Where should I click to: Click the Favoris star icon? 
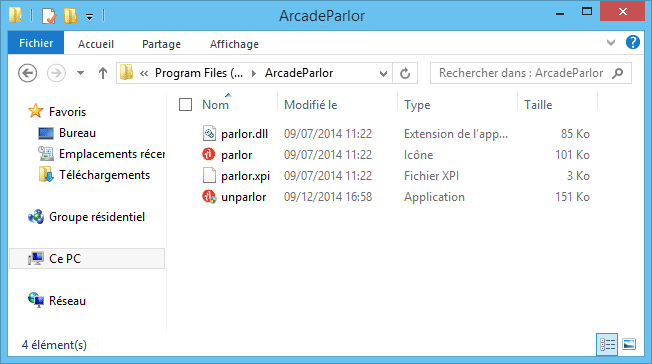[x=36, y=111]
